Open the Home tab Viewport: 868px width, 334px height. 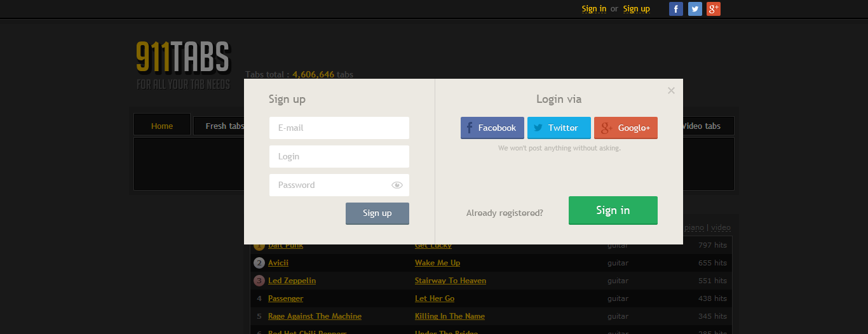click(x=162, y=126)
